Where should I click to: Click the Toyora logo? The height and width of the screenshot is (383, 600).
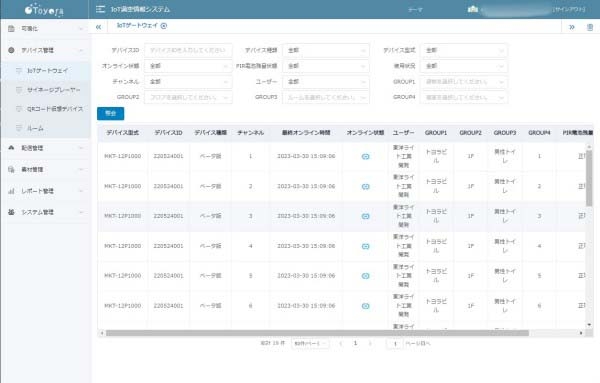click(x=44, y=10)
